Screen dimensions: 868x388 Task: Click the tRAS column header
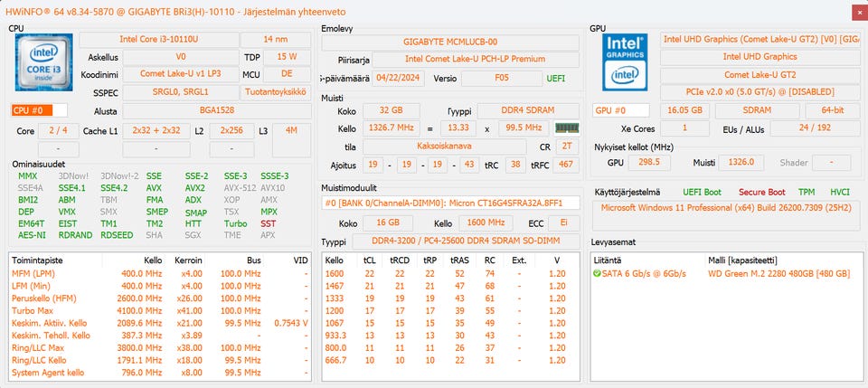459,260
